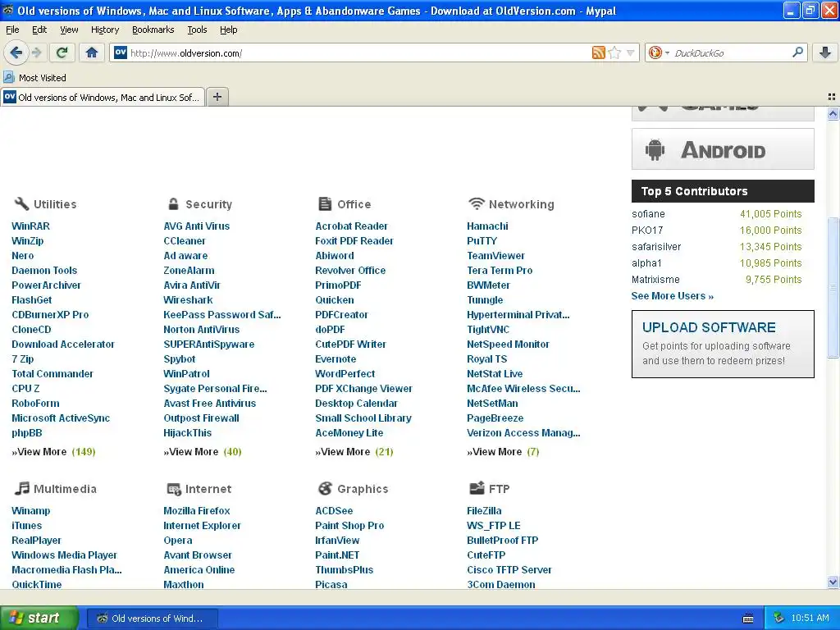840x630 pixels.
Task: Focus the DuckDuckGo search box
Action: (x=730, y=52)
